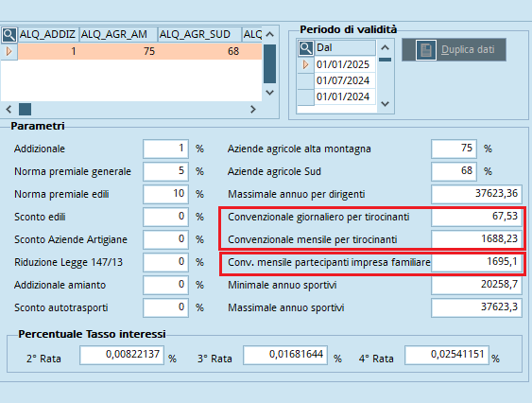Image resolution: width=532 pixels, height=403 pixels.
Task: Click the ALQ grid cell showing 68
Action: tap(199, 51)
